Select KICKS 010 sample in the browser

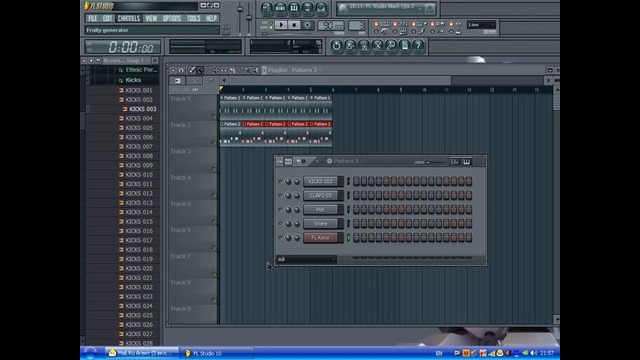pyautogui.click(x=139, y=175)
